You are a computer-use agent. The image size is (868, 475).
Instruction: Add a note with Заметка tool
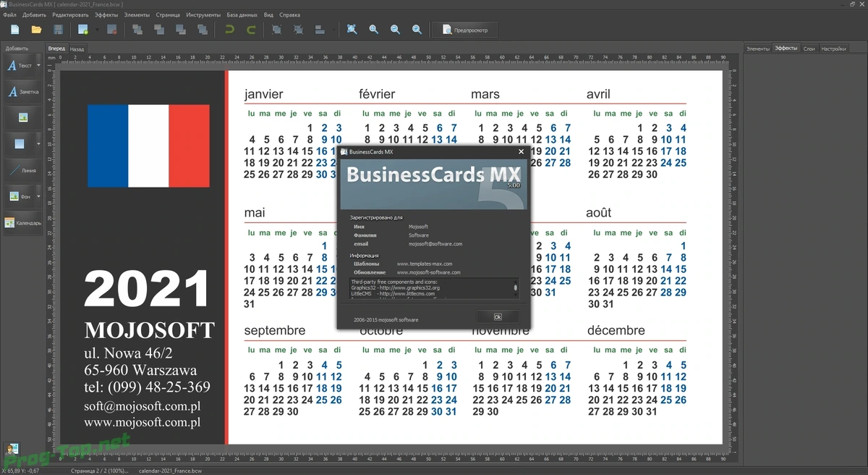pos(23,92)
